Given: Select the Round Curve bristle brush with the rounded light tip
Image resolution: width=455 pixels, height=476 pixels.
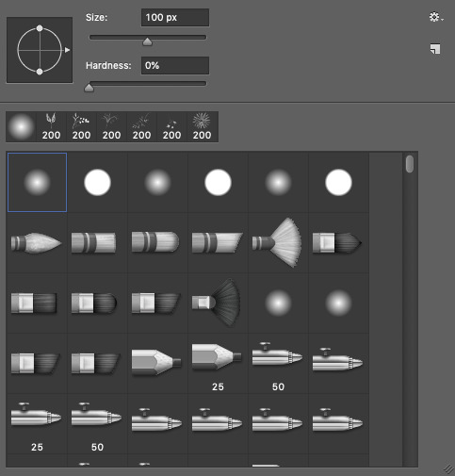Looking at the screenshot, I should tap(157, 242).
